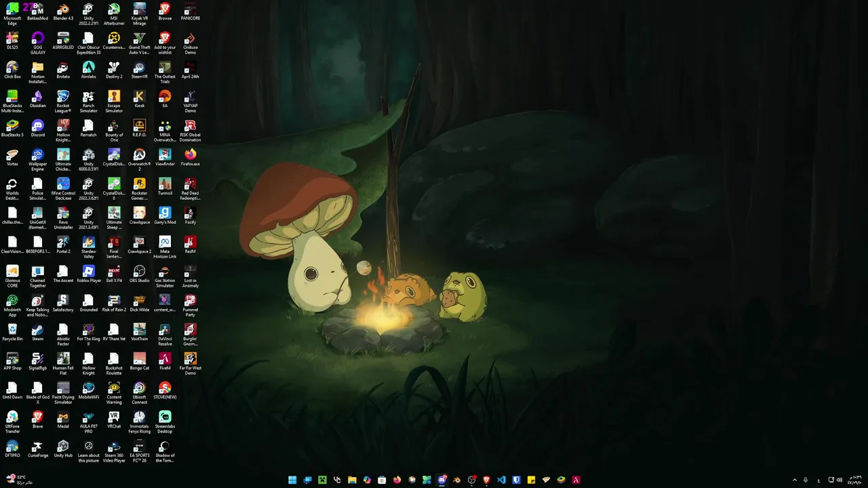Open the Overwatch 2 desktop shortcut
Viewport: 868px width, 488px height.
(x=139, y=159)
